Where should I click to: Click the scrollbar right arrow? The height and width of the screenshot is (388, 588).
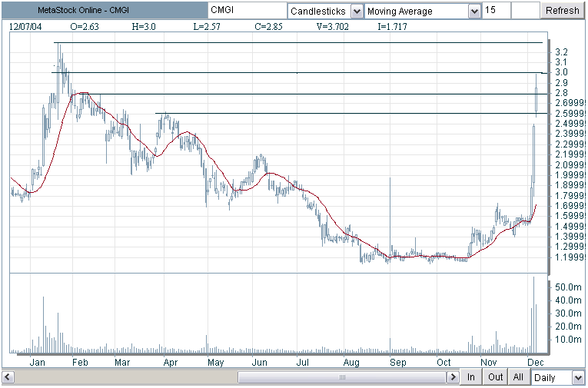[453, 377]
